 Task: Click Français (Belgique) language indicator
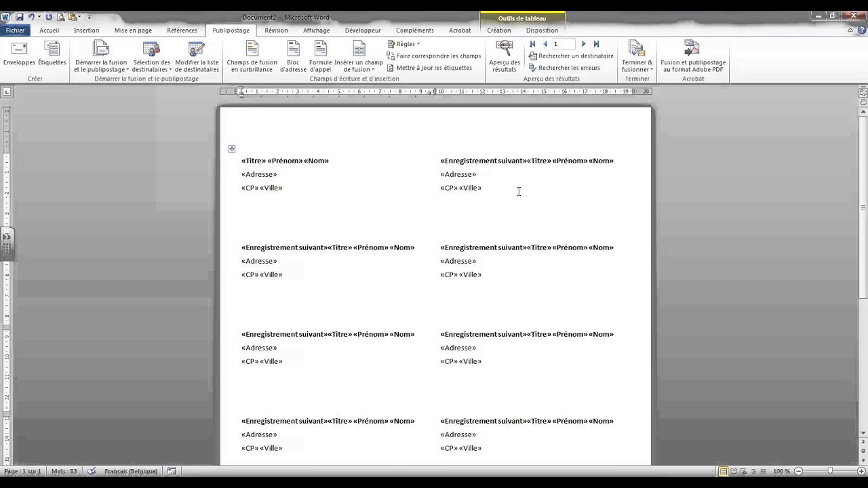click(x=131, y=471)
